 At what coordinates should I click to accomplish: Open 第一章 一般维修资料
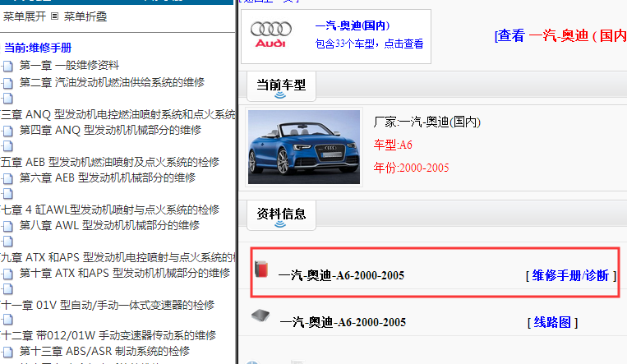pyautogui.click(x=69, y=65)
